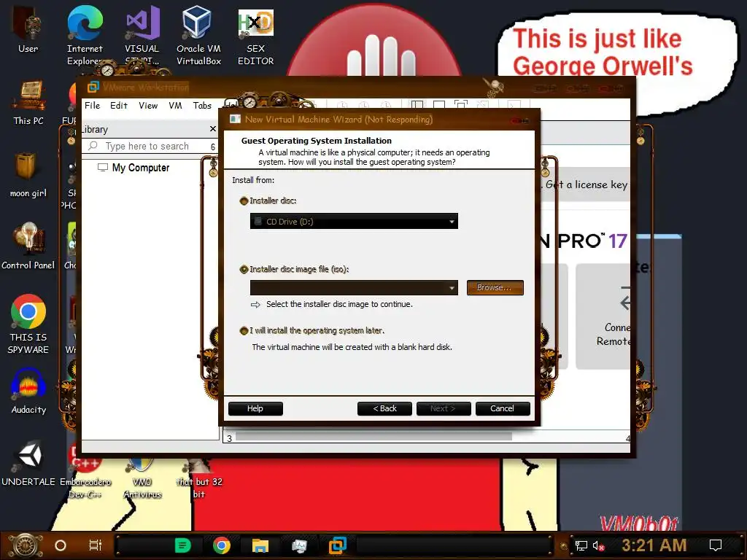Select the moon girl desktop icon

[28, 174]
